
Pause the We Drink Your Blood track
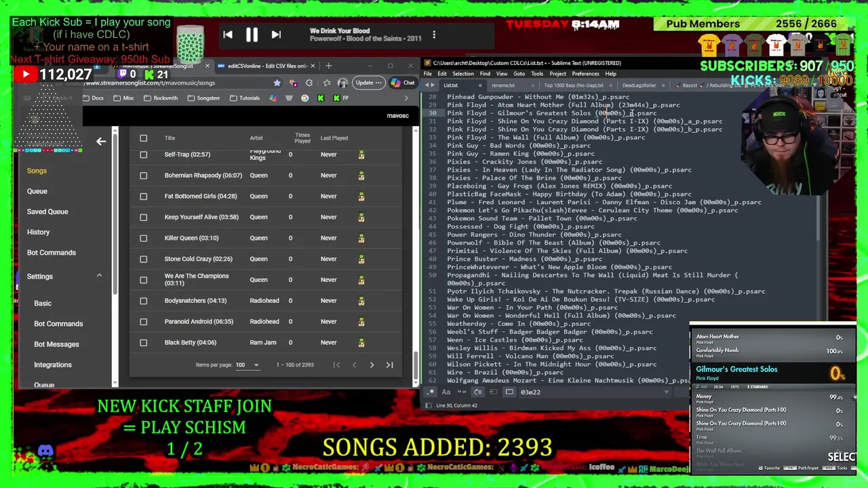(x=252, y=35)
